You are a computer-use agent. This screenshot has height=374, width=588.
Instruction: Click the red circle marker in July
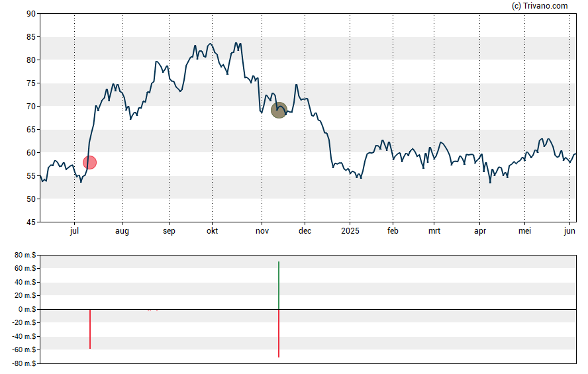[x=89, y=162]
